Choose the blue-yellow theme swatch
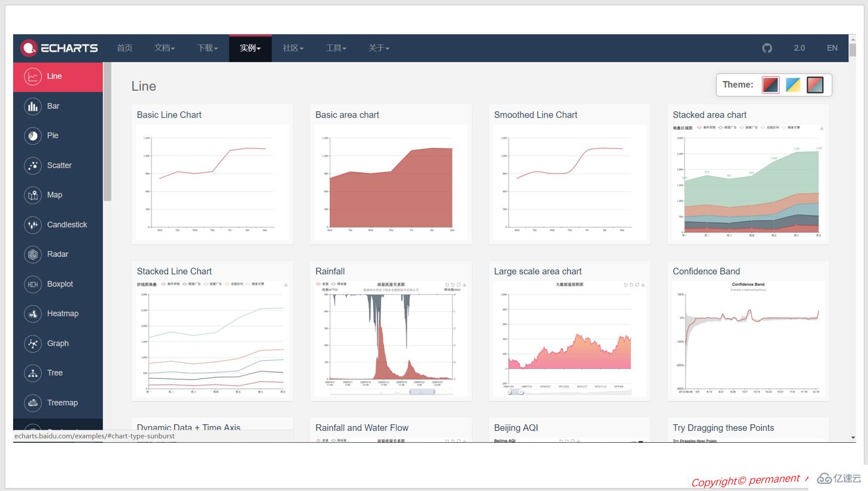 pos(793,85)
